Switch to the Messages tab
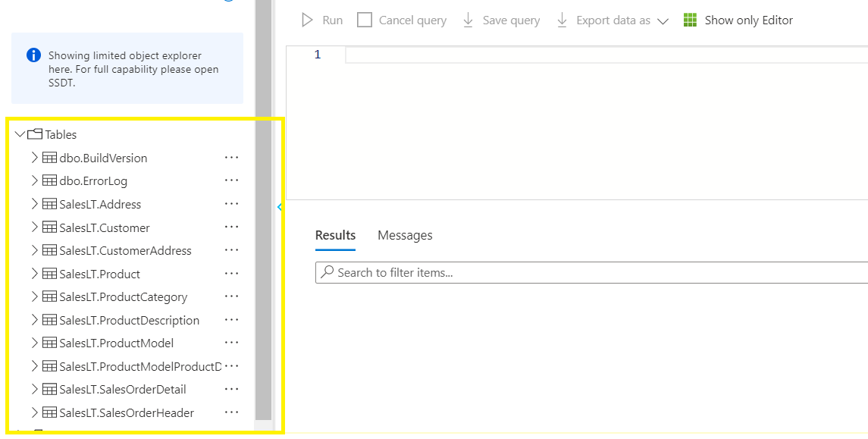This screenshot has height=439, width=868. click(405, 236)
